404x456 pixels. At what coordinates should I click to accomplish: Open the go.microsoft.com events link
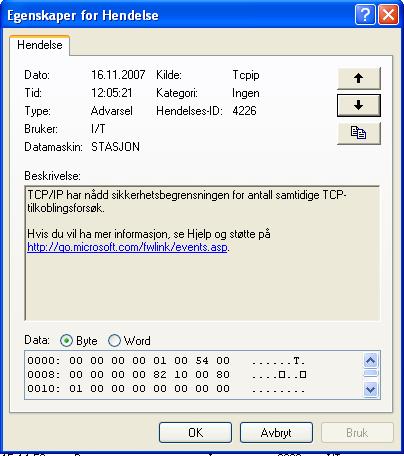127,247
